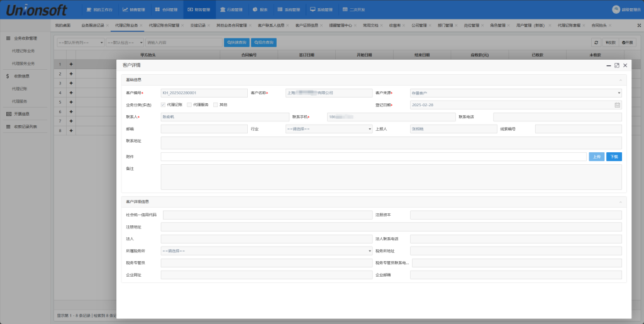
Task: Click the 上传 attachment button
Action: (596, 157)
